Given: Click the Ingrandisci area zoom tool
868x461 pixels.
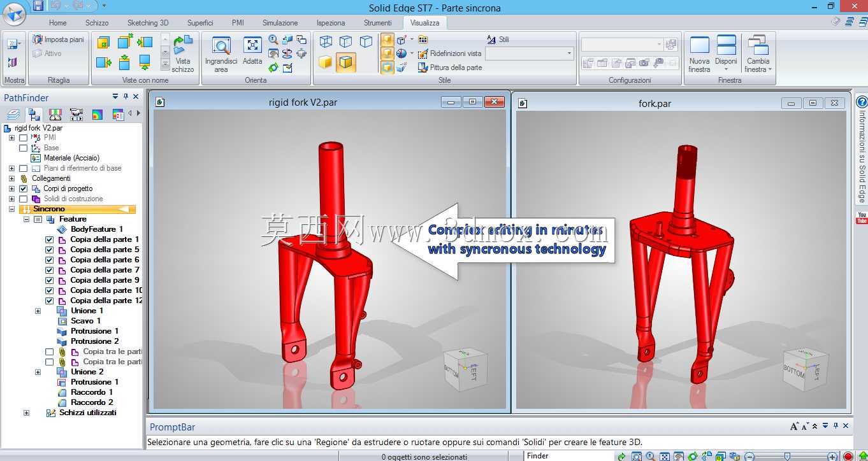Looking at the screenshot, I should click(x=221, y=55).
